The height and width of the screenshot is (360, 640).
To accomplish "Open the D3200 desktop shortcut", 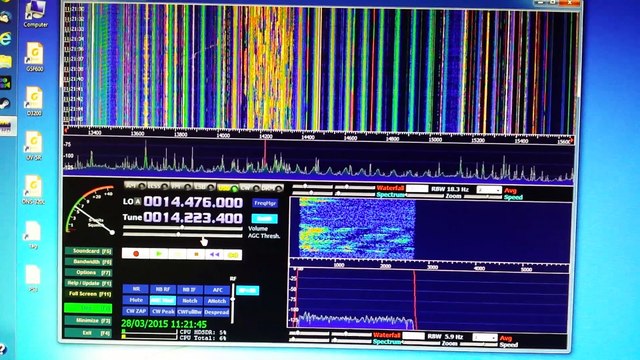I will 34,101.
